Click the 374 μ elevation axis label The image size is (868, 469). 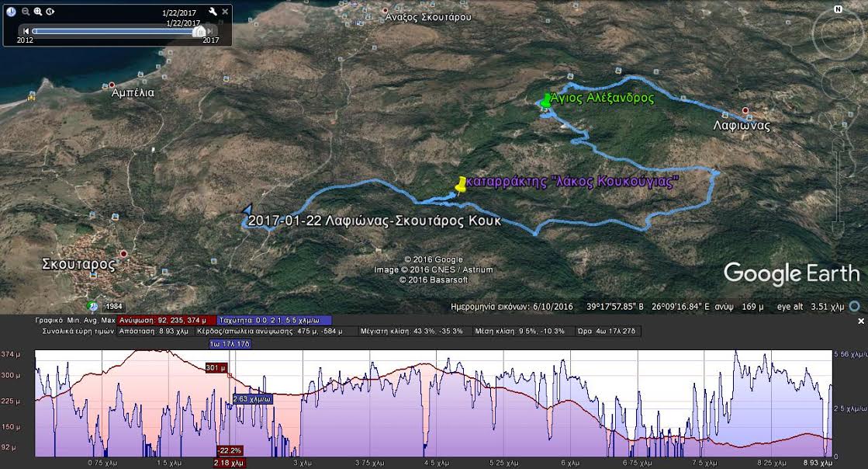[10, 354]
